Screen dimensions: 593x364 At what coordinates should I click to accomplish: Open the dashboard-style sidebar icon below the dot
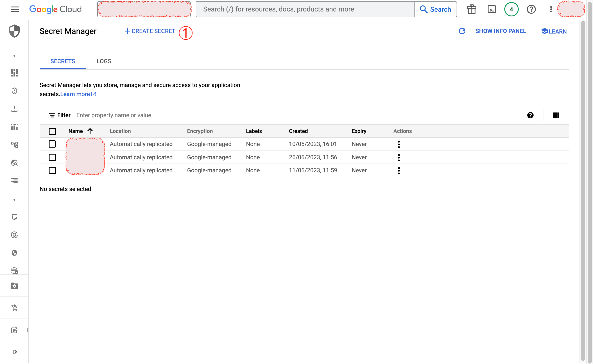pos(14,73)
